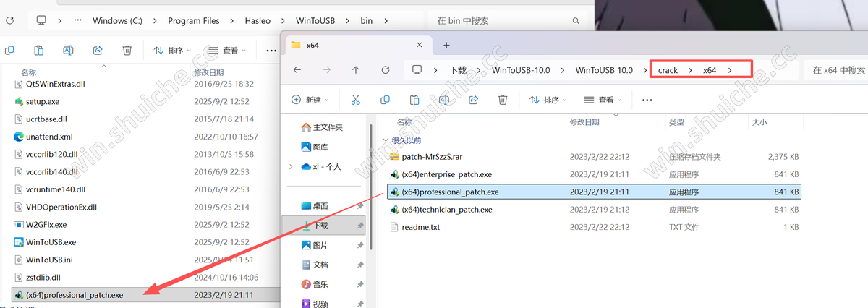868x308 pixels.
Task: Click Share icon in bin window toolbar
Action: click(98, 51)
